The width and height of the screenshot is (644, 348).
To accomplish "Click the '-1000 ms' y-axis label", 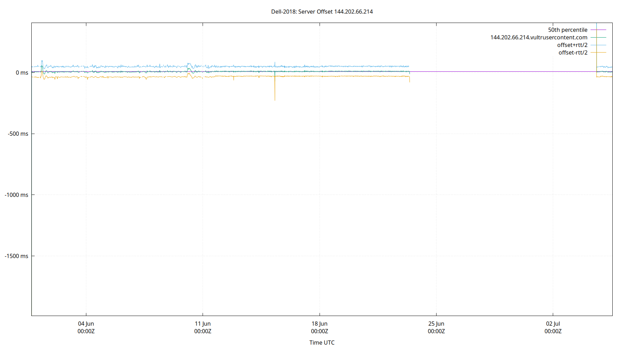I will pyautogui.click(x=16, y=195).
